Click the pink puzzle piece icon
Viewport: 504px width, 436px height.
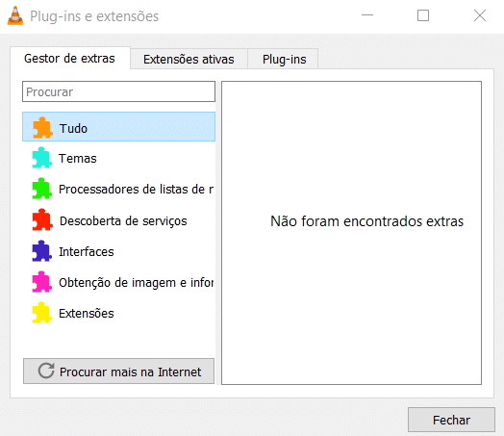[41, 282]
